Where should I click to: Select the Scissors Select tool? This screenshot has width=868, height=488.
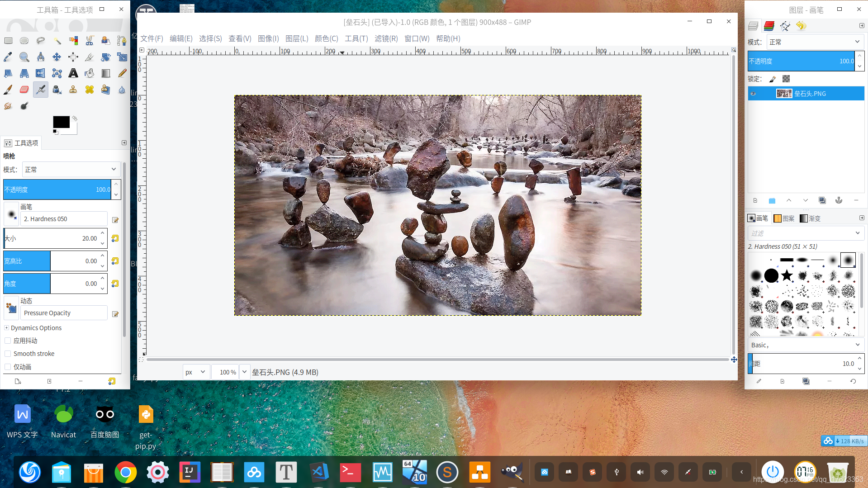tap(90, 41)
